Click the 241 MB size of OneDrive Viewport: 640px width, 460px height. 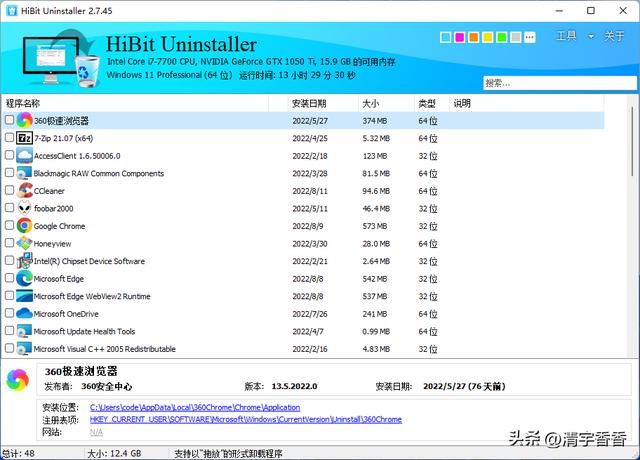[375, 314]
